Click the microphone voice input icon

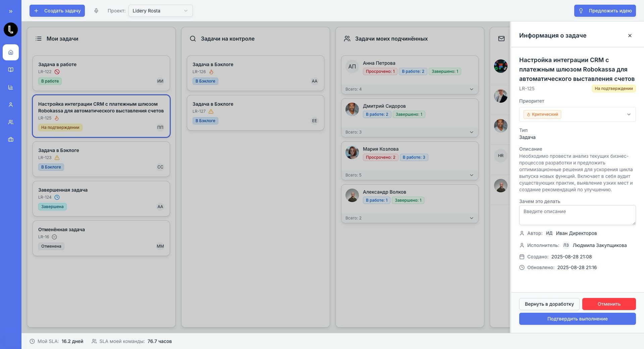pyautogui.click(x=96, y=11)
